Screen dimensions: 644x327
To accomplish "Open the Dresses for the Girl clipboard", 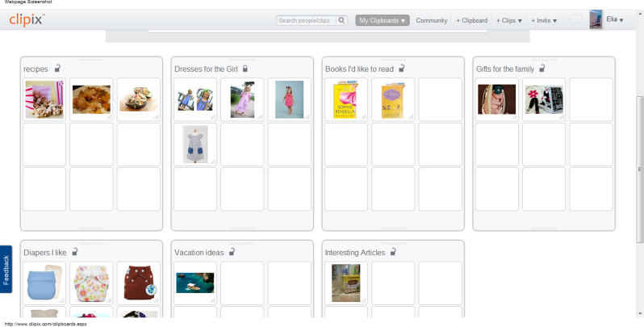I will pos(206,69).
